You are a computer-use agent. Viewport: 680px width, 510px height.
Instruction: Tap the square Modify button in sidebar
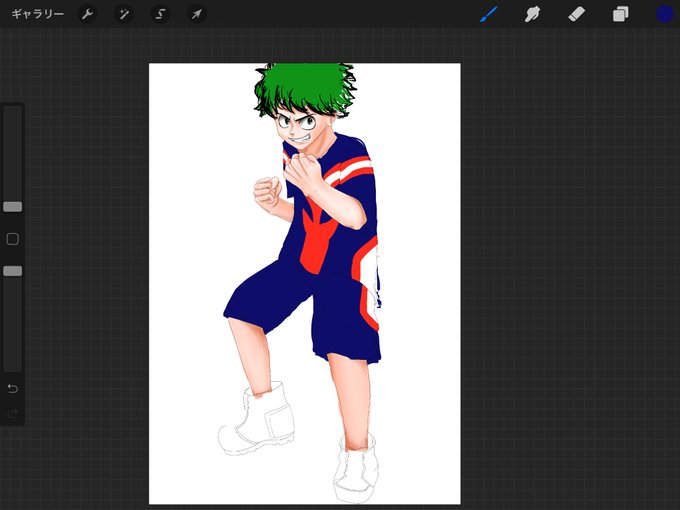(x=13, y=239)
